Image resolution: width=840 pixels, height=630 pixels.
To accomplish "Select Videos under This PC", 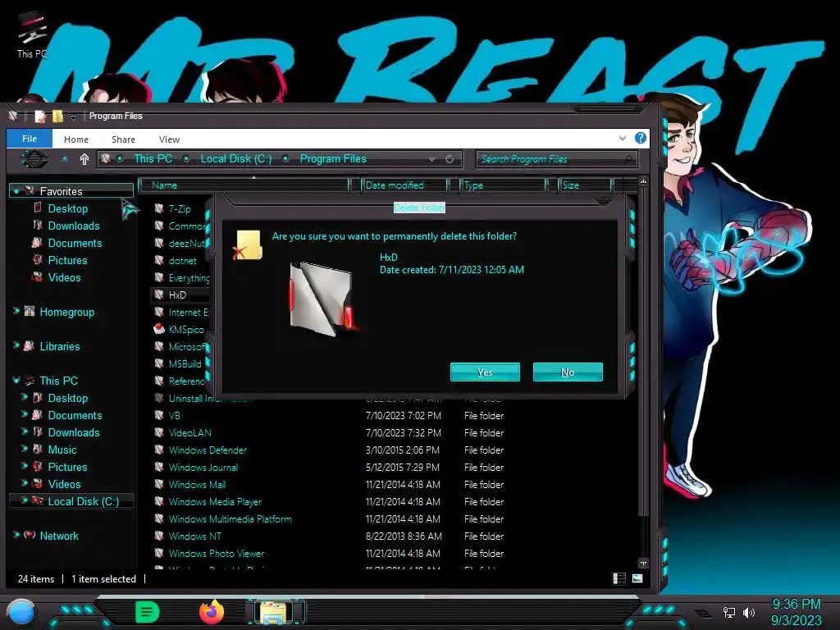I will [x=64, y=484].
